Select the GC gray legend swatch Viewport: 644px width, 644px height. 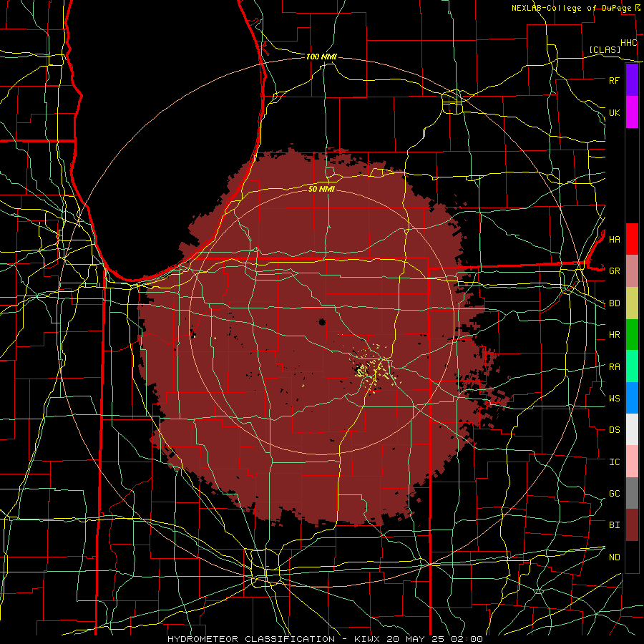tap(632, 493)
